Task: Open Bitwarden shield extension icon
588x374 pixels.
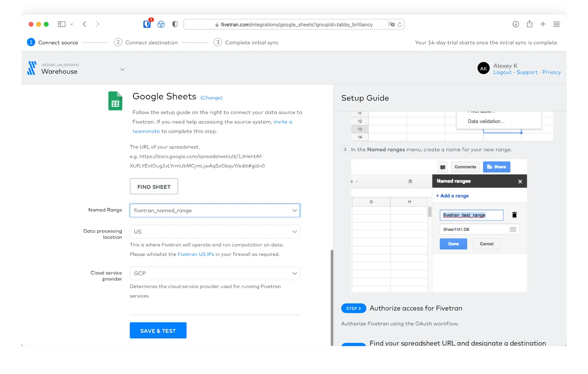Action: click(x=147, y=24)
